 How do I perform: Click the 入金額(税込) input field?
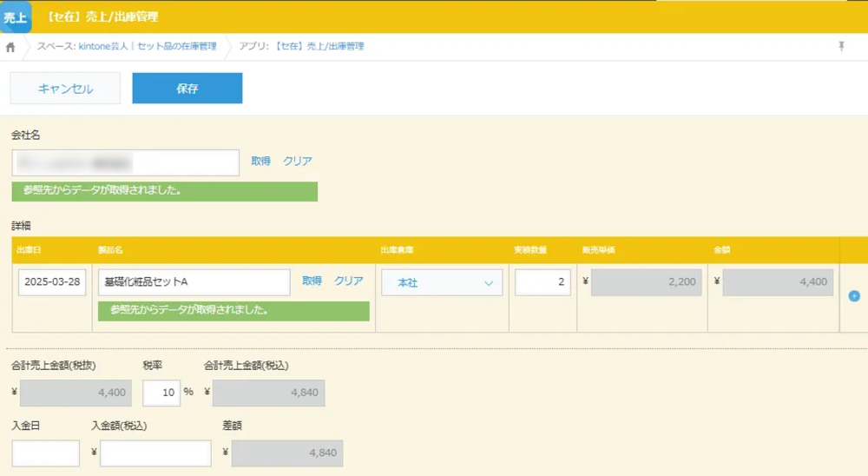point(155,453)
